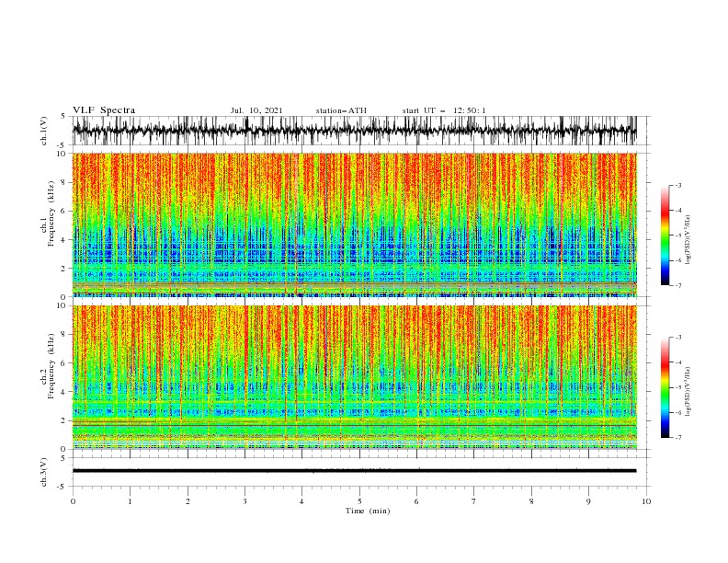Click the "Time (min)" x-axis label
Screen dimensions: 728x563
click(x=368, y=511)
